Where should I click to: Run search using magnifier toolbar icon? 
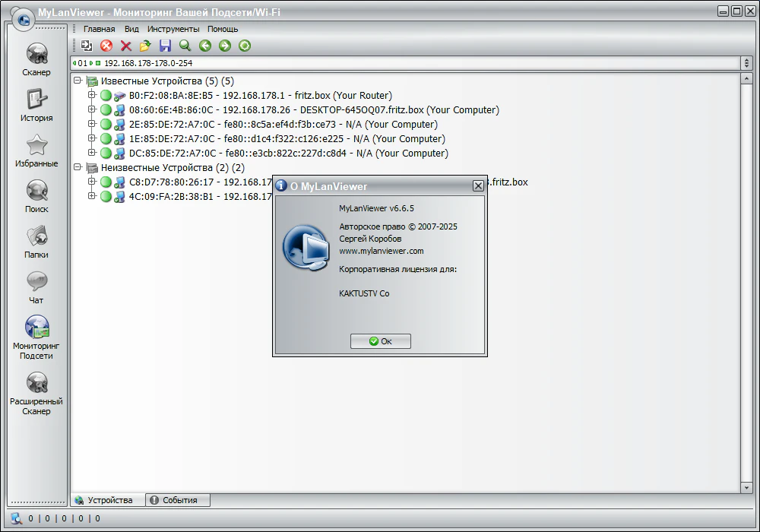pos(185,46)
